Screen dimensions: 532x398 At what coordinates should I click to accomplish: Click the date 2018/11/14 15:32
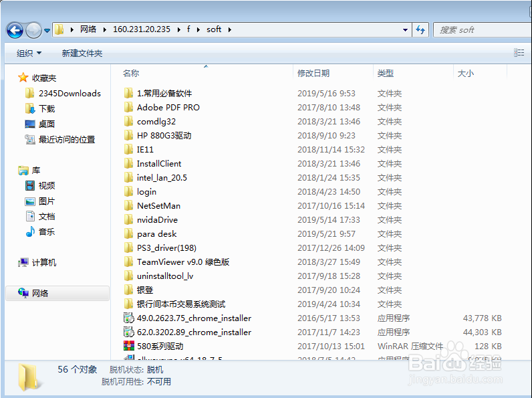pyautogui.click(x=331, y=149)
